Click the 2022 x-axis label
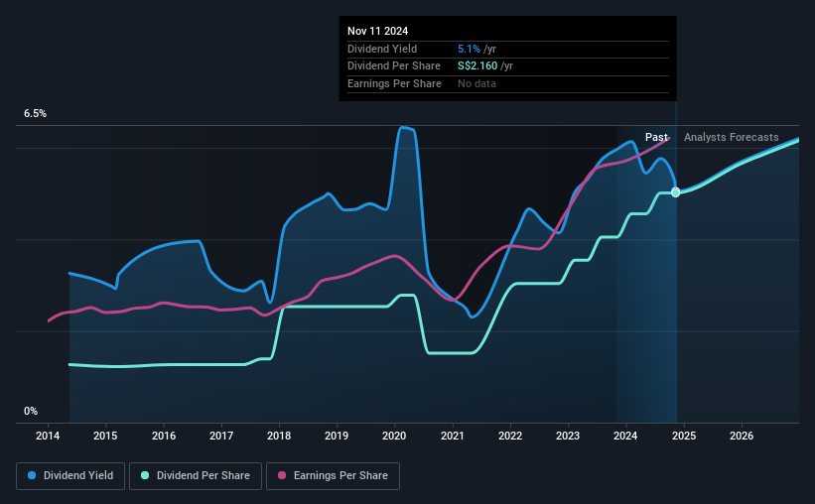The width and height of the screenshot is (815, 504). click(x=510, y=436)
